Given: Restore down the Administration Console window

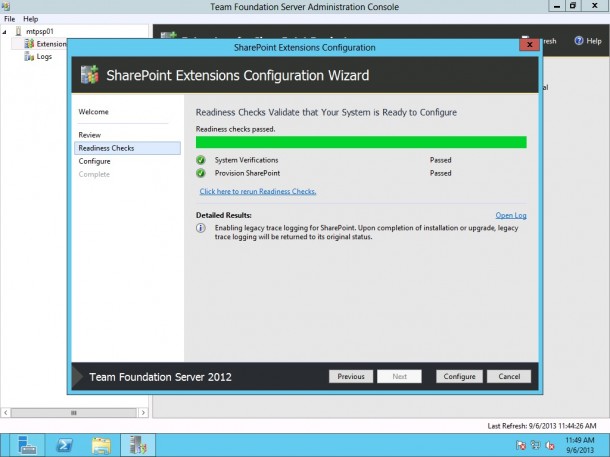Looking at the screenshot, I should 573,6.
